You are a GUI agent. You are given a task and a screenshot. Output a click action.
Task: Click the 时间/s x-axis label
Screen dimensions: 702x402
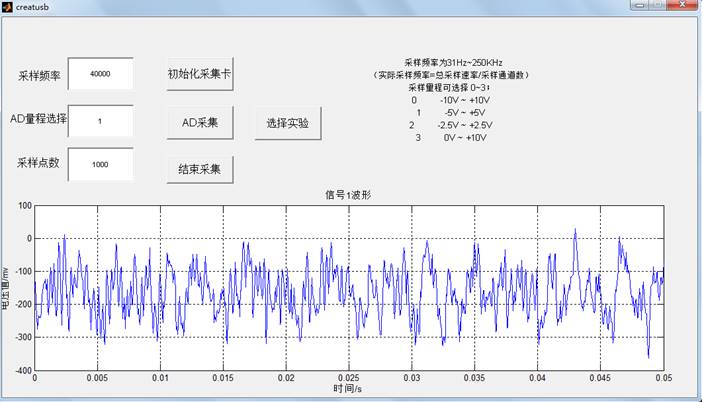(349, 387)
